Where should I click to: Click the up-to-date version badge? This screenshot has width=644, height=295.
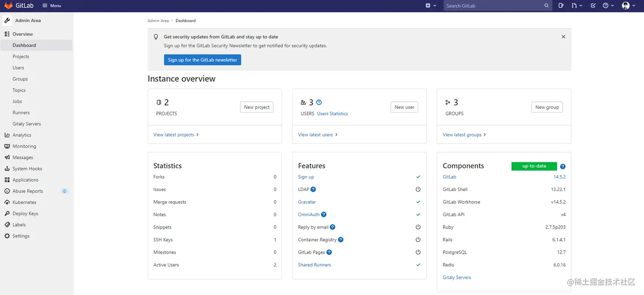pos(534,166)
